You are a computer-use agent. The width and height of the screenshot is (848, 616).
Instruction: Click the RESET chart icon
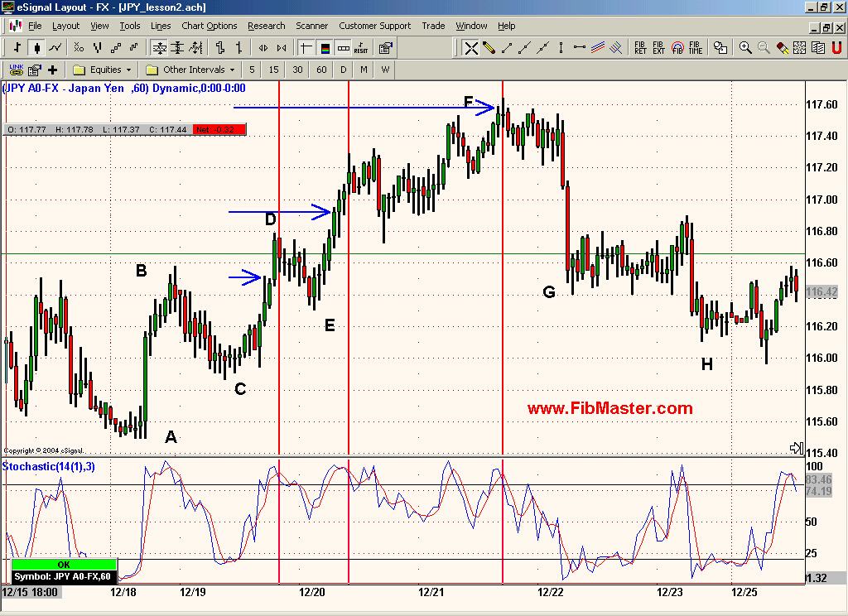pyautogui.click(x=361, y=48)
